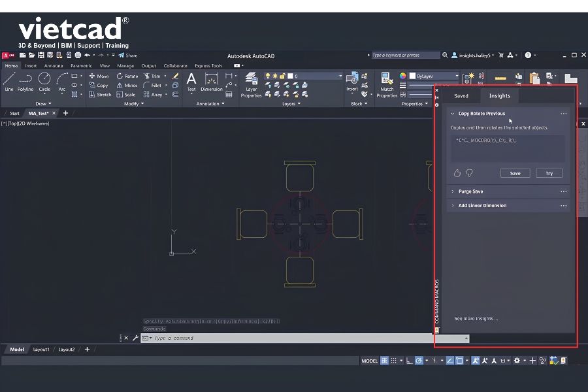Select the Arc tool
The height and width of the screenshot is (392, 588).
point(62,82)
